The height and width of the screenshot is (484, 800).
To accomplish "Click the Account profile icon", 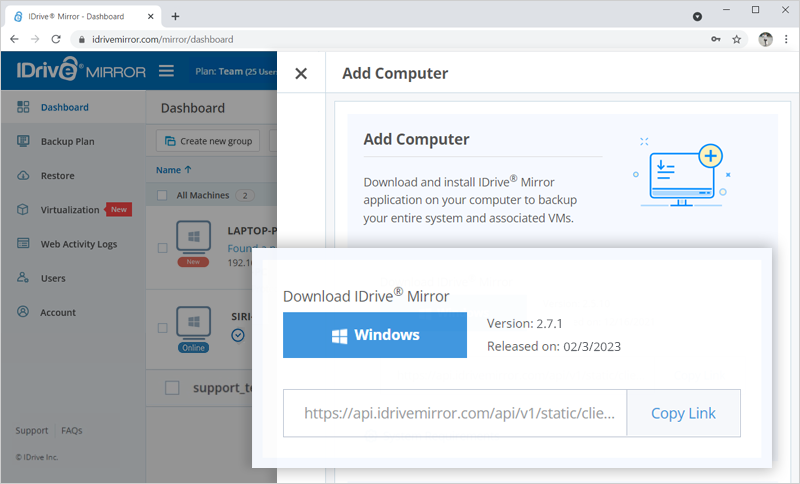I will (x=23, y=311).
